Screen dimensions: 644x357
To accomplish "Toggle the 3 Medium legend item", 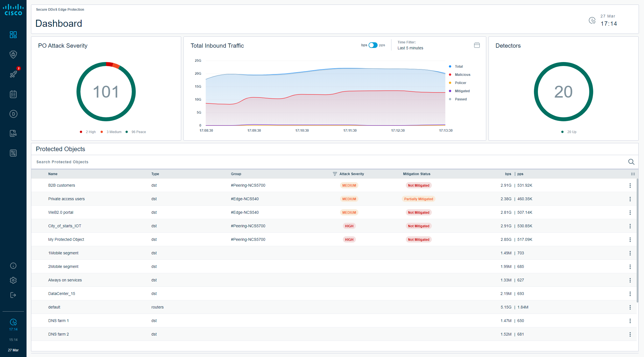I will (x=111, y=132).
